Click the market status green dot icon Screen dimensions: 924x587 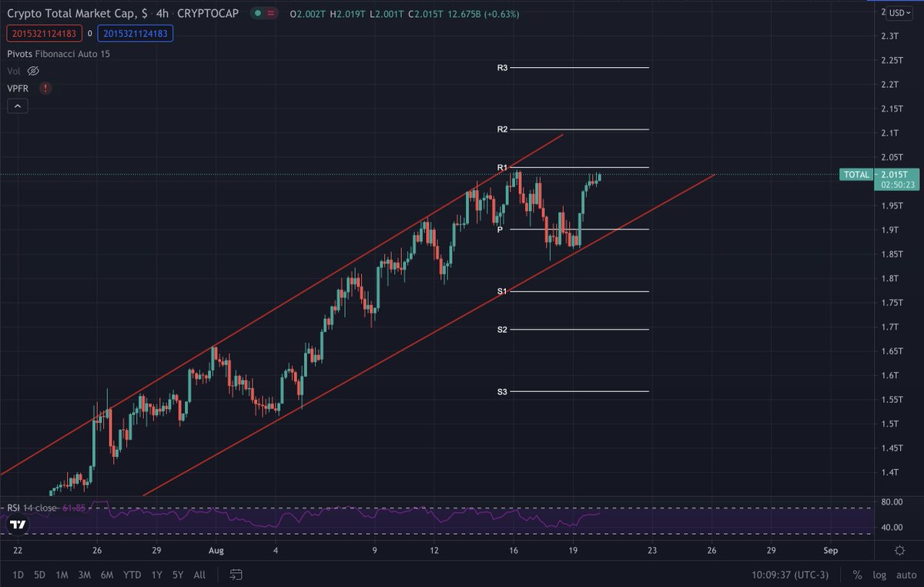click(258, 13)
